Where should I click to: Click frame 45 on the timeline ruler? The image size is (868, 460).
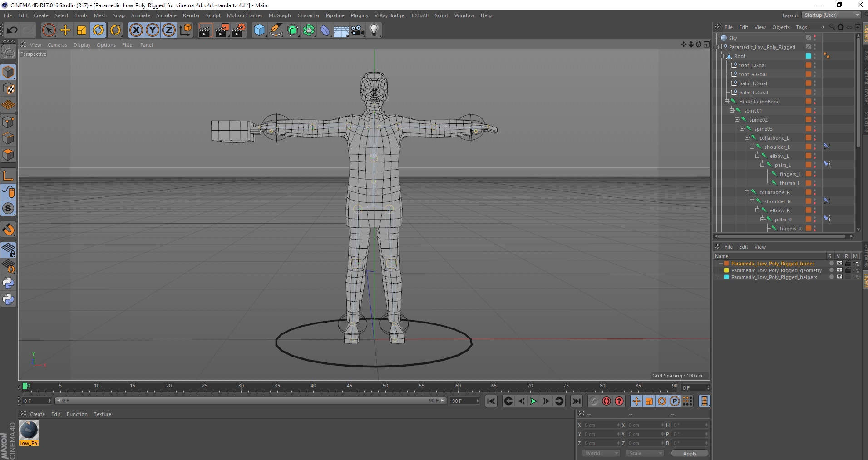349,387
